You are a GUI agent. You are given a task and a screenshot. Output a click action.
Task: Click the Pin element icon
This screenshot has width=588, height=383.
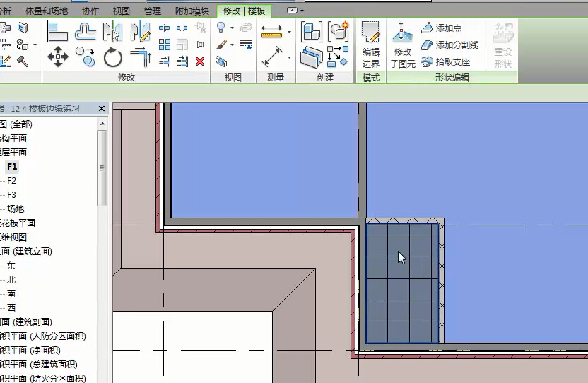(x=200, y=45)
